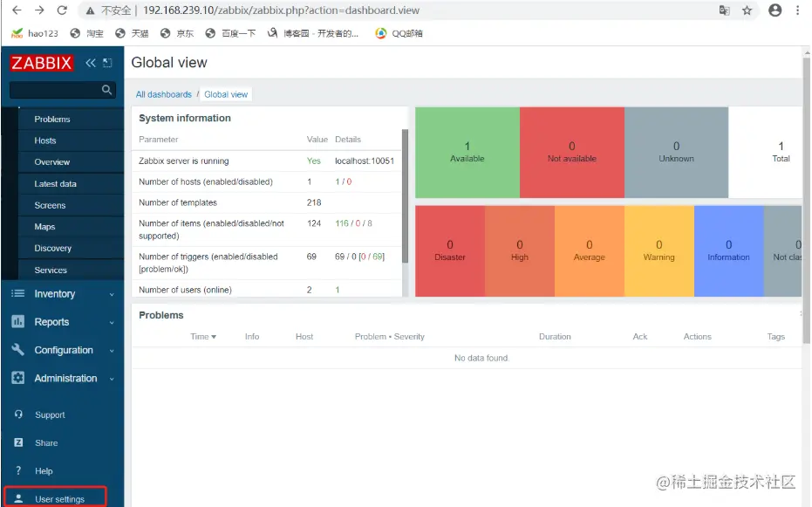The height and width of the screenshot is (507, 812).
Task: Open the All dashboards breadcrumb link
Action: (164, 95)
